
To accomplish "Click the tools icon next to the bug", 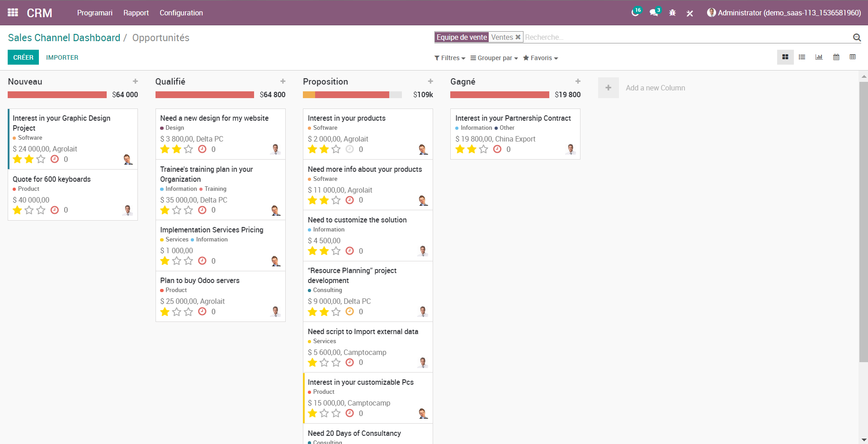I will (690, 13).
